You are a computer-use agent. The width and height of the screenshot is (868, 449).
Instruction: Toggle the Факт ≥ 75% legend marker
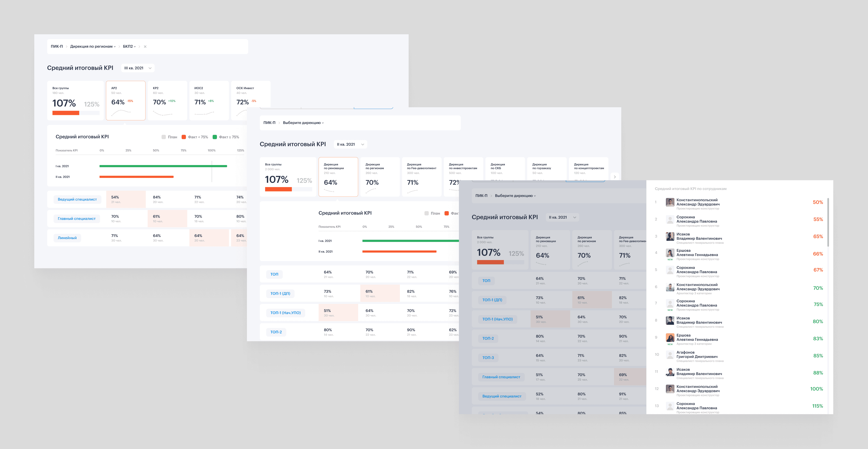tap(215, 137)
